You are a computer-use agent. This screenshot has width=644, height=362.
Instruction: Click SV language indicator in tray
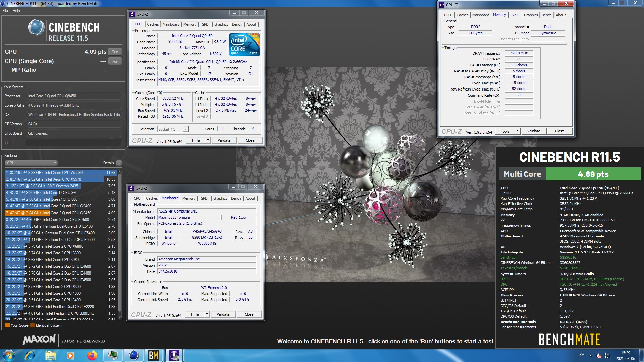[582, 355]
